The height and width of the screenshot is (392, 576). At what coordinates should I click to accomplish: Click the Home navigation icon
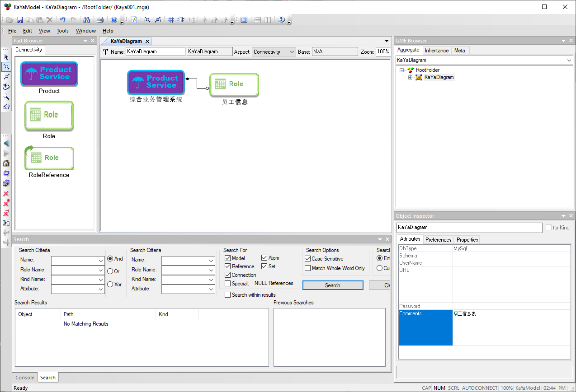6,163
